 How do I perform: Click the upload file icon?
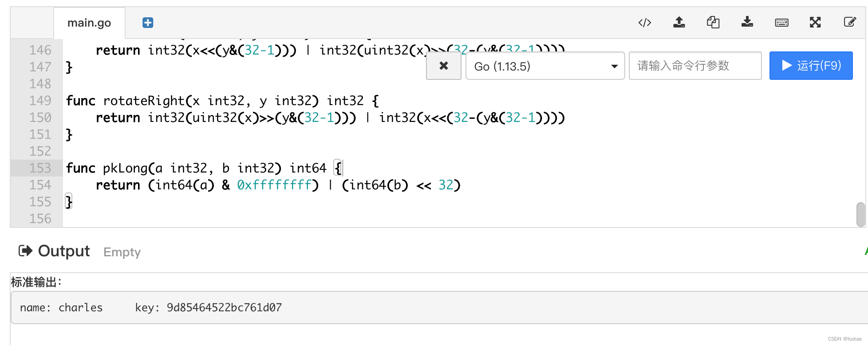tap(679, 22)
